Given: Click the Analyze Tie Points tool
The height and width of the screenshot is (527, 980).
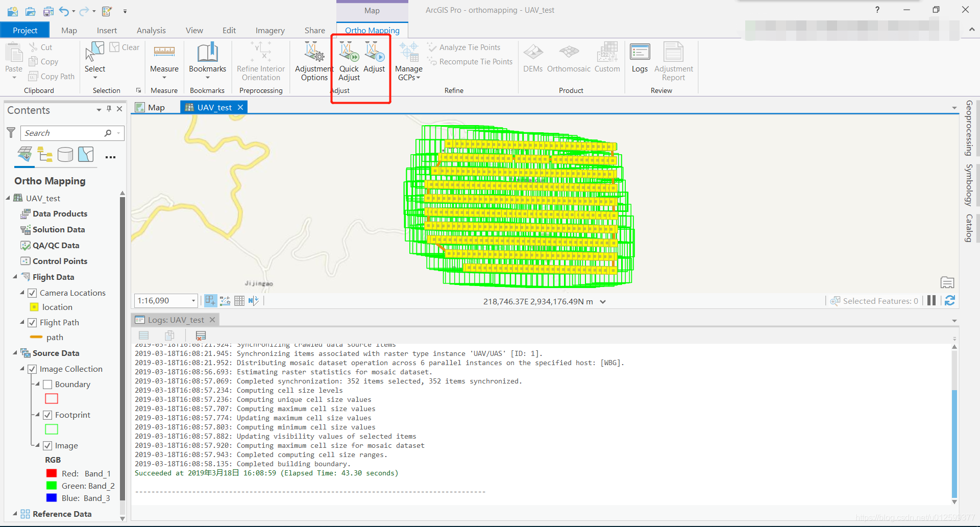Looking at the screenshot, I should (x=464, y=47).
